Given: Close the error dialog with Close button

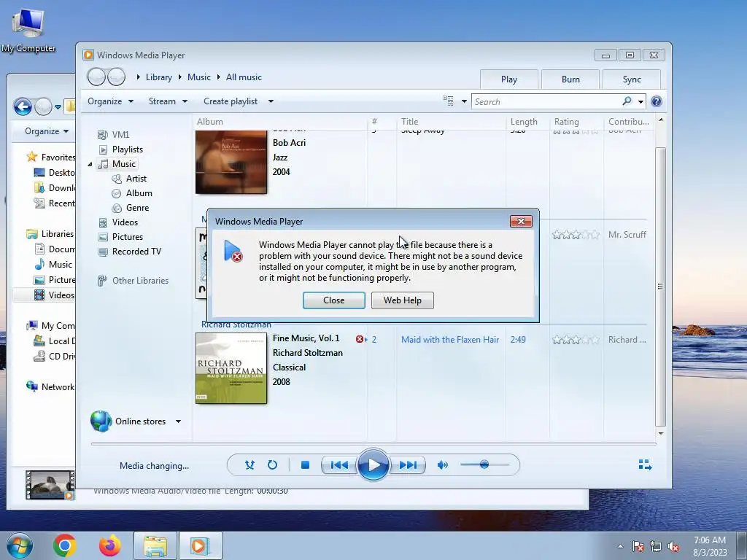Looking at the screenshot, I should coord(333,300).
